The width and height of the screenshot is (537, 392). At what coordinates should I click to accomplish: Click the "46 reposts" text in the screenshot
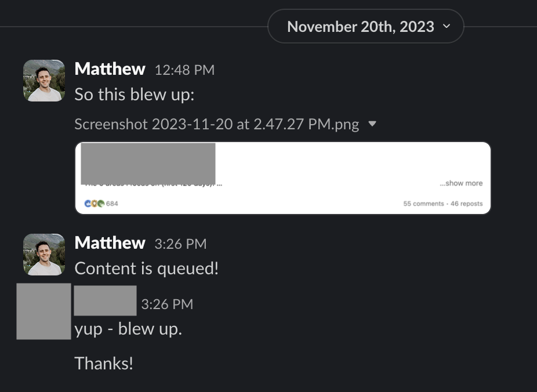click(466, 204)
